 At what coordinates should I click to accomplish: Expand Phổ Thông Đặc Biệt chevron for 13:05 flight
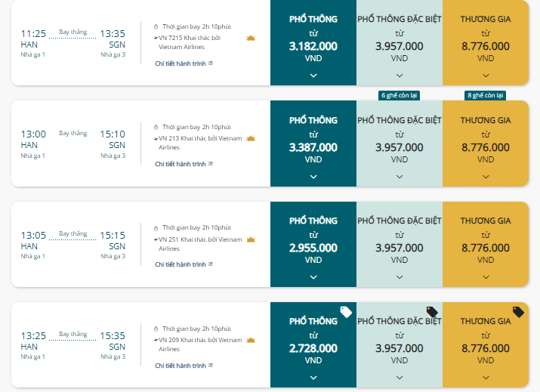[x=400, y=277]
